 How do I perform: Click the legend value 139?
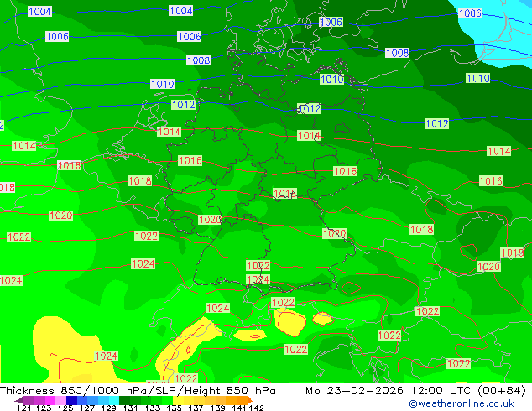click(217, 408)
